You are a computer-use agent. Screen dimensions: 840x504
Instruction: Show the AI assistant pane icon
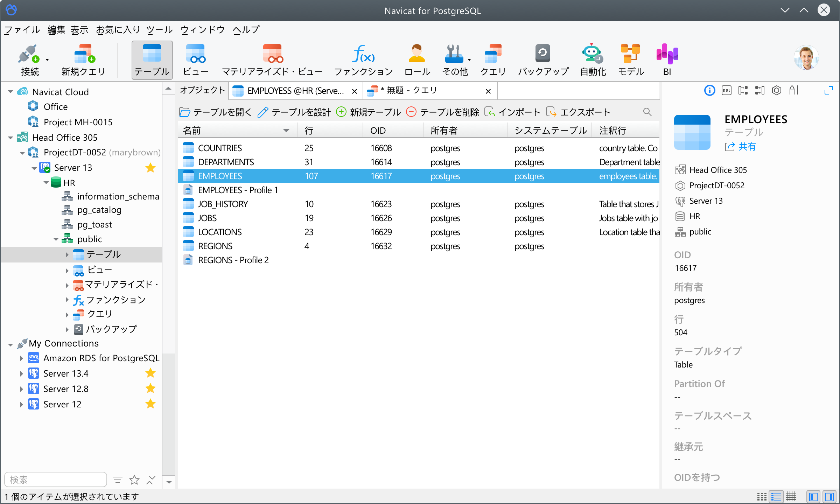click(794, 91)
